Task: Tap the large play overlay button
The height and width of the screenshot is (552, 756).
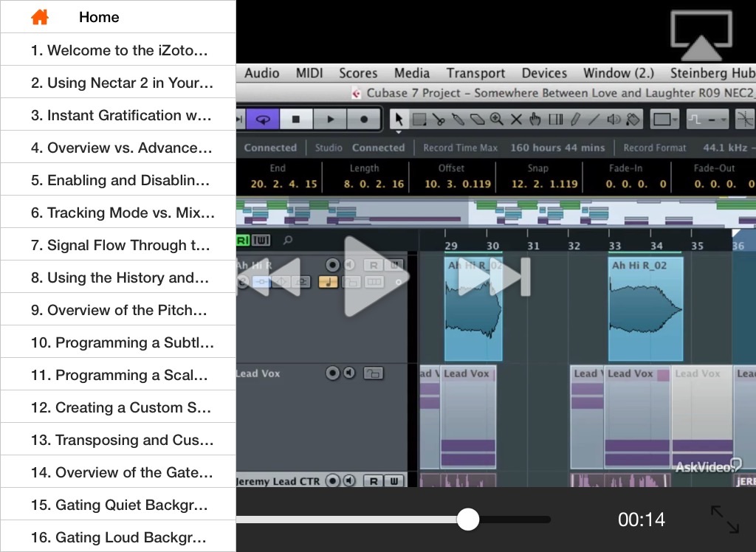Action: [x=377, y=277]
